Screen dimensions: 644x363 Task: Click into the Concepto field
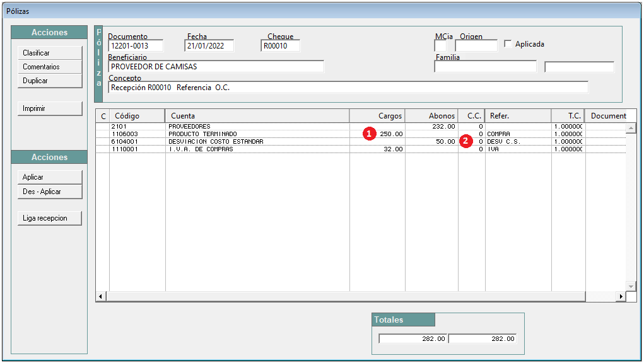348,88
